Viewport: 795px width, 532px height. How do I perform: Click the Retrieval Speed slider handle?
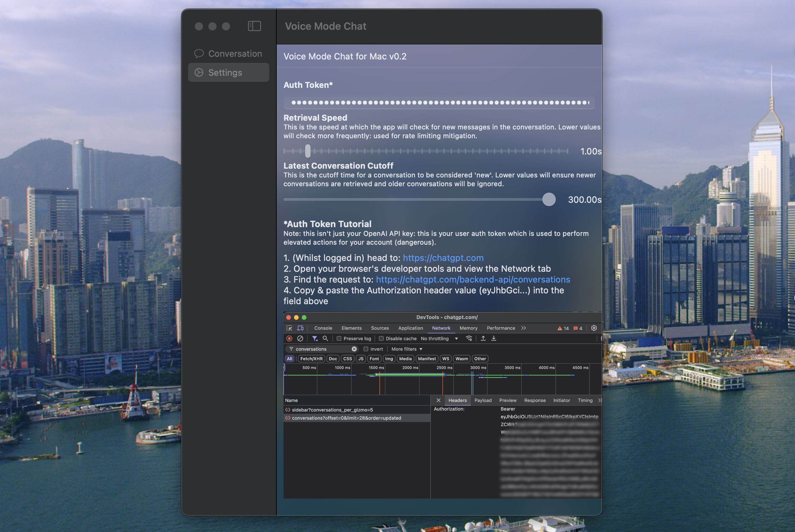click(x=307, y=151)
